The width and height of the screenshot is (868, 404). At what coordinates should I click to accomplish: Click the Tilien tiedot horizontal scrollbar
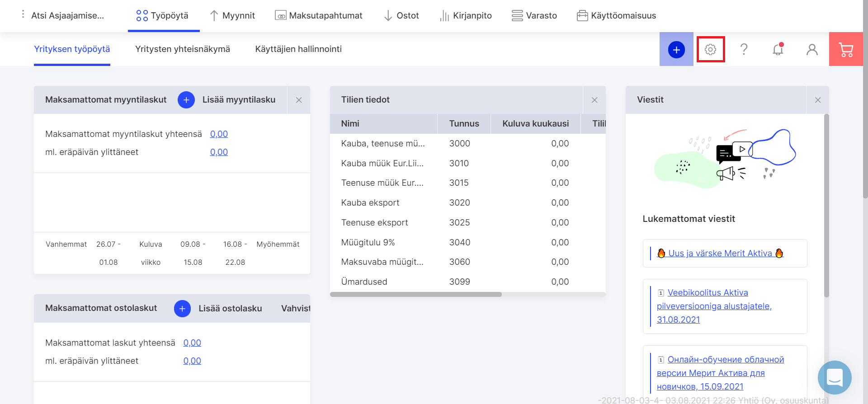[416, 295]
